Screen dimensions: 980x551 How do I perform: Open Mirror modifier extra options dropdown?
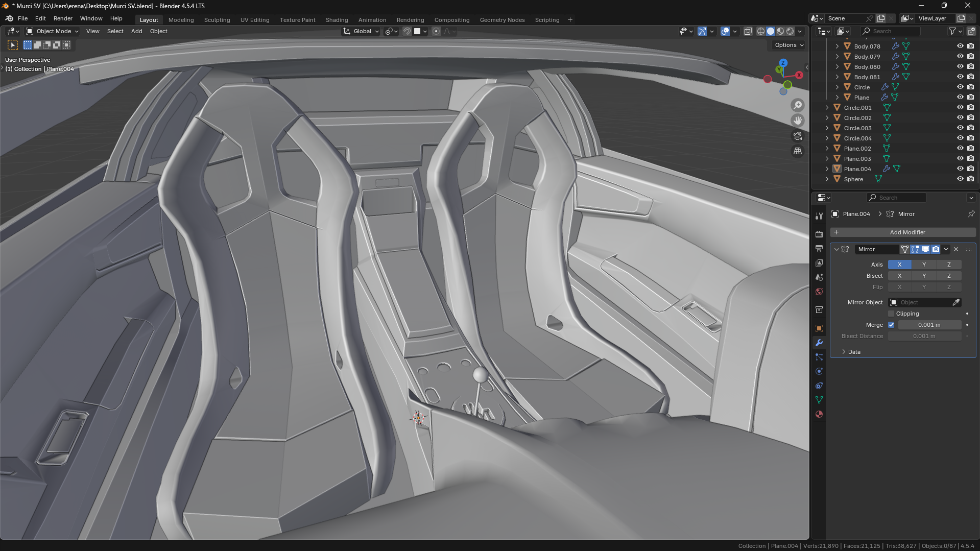[x=946, y=249]
